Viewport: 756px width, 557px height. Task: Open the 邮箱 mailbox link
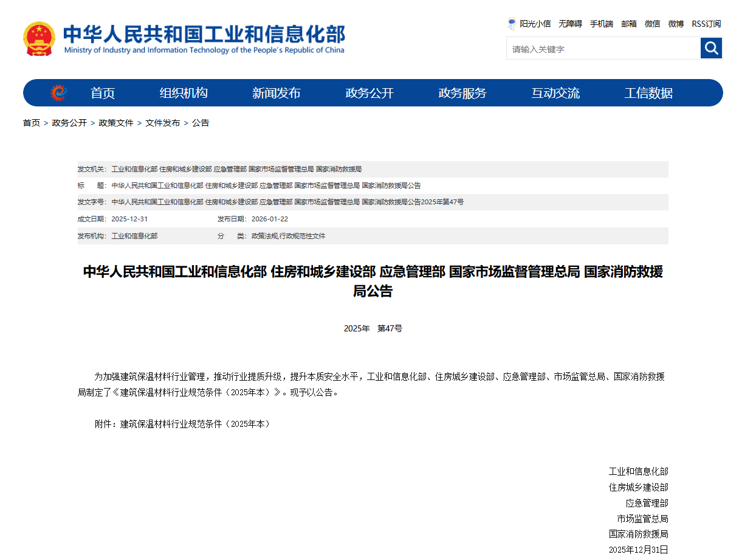(x=629, y=23)
